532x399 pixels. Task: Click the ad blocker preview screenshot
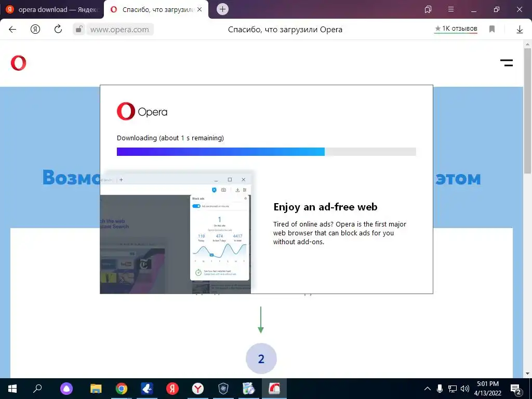[177, 233]
